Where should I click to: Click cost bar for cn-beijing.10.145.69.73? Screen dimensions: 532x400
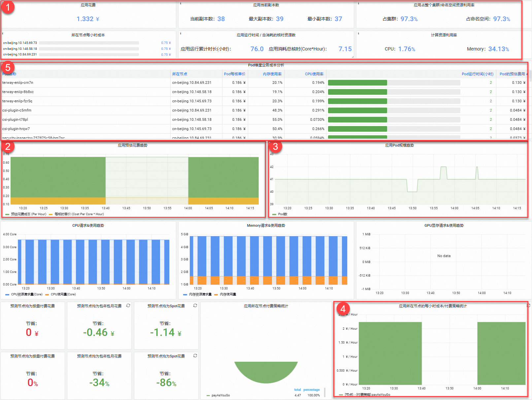coord(89,43)
